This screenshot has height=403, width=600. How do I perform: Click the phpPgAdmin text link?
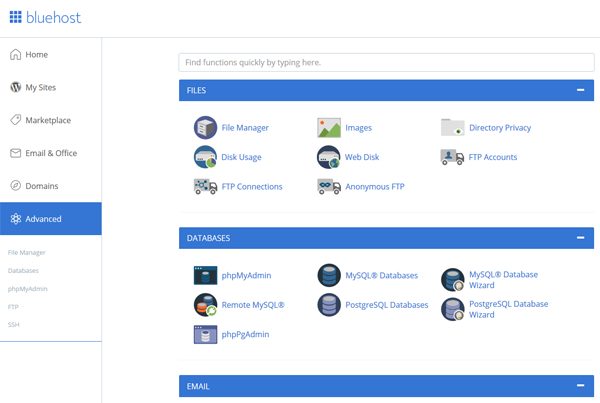245,334
